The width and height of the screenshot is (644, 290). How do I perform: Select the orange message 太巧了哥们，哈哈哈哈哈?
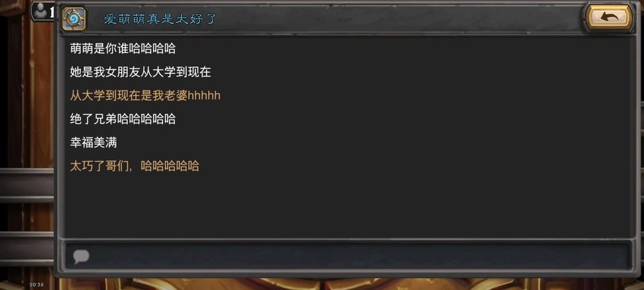[135, 166]
